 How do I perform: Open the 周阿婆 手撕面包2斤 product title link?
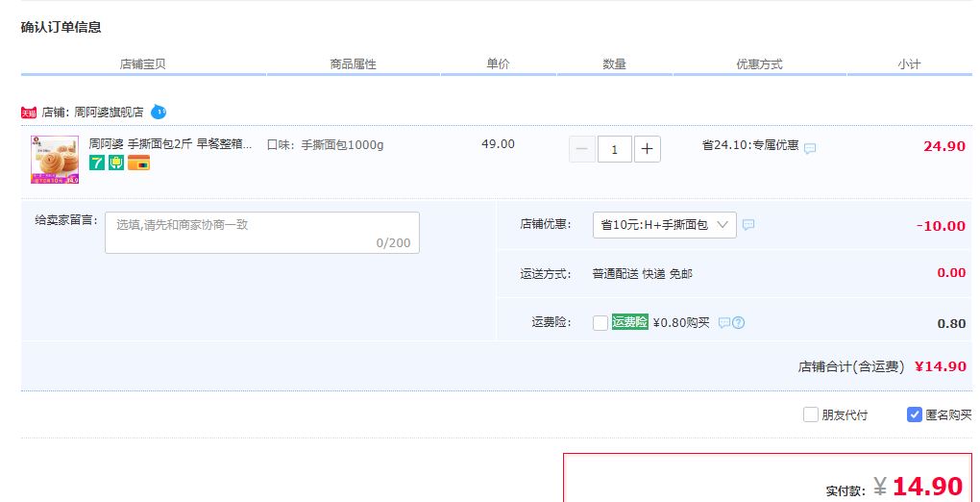tap(171, 144)
